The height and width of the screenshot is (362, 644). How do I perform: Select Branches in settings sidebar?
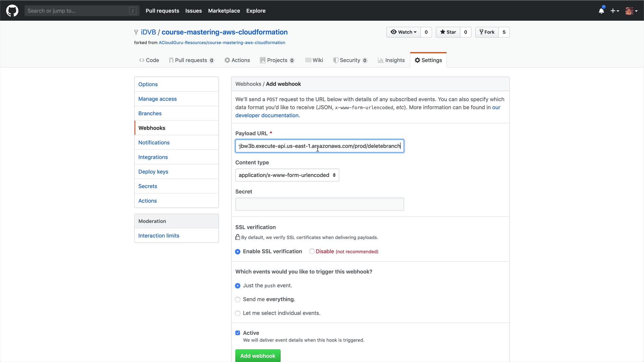coord(150,113)
